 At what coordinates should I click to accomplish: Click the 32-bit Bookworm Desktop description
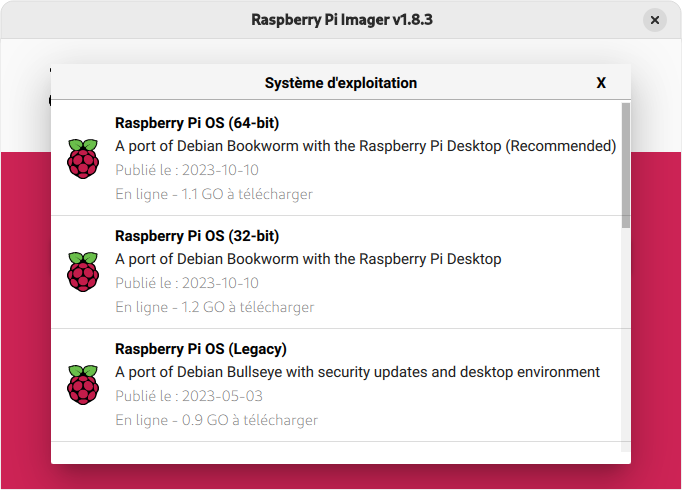(308, 259)
